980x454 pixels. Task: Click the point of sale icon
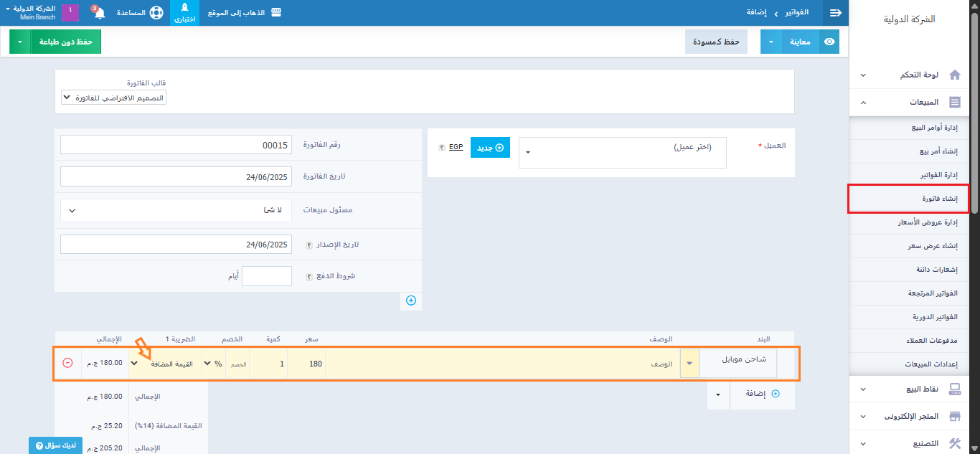coord(955,389)
